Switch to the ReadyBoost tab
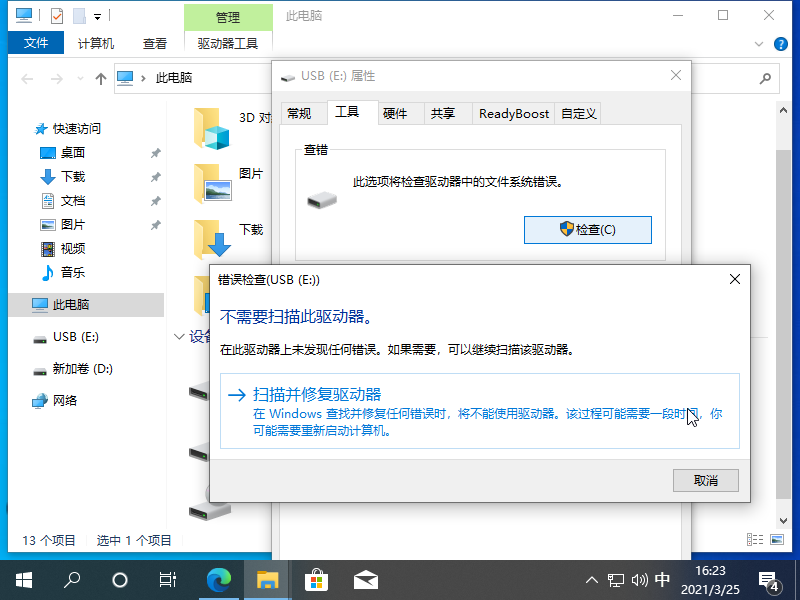 [x=513, y=113]
